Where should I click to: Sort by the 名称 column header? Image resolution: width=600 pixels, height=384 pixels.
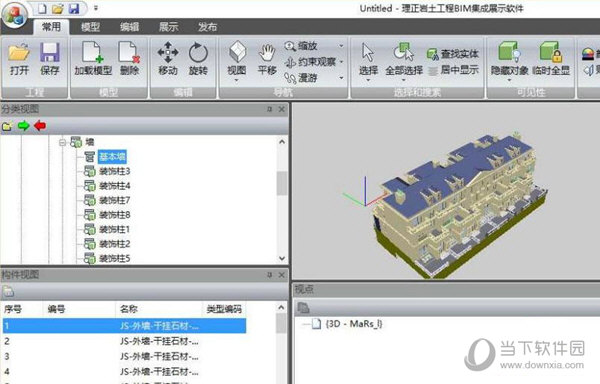point(158,309)
